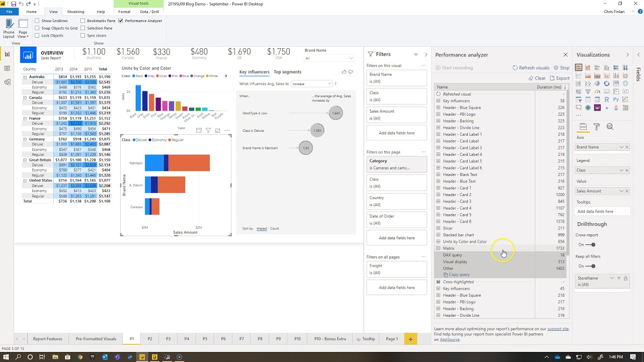Click Refresh visuals in Performance analyzer

(531, 68)
